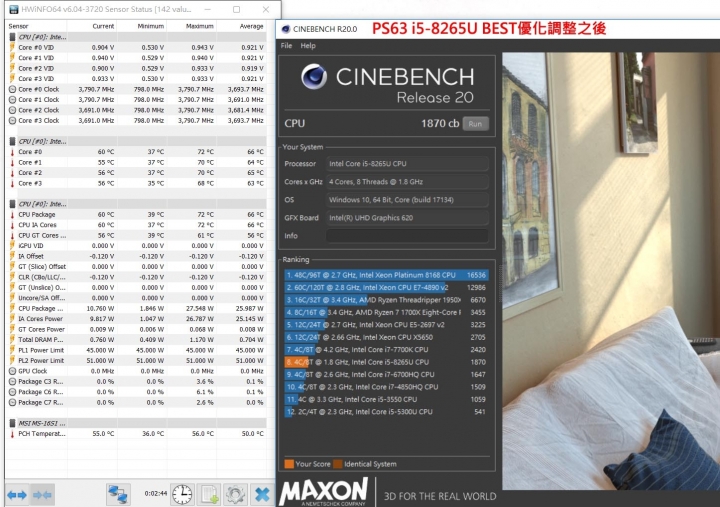Click HWiNFO expand columns arrows icon

[x=17, y=495]
